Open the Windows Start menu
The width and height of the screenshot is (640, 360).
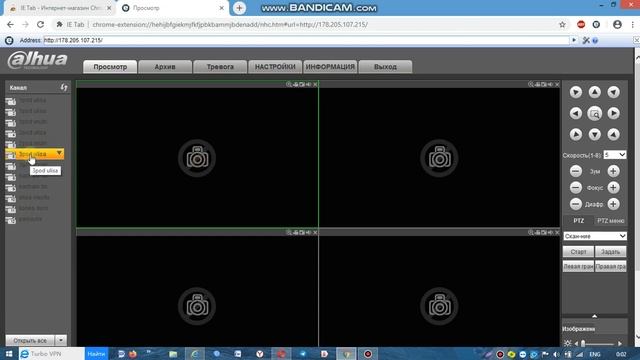coord(9,354)
